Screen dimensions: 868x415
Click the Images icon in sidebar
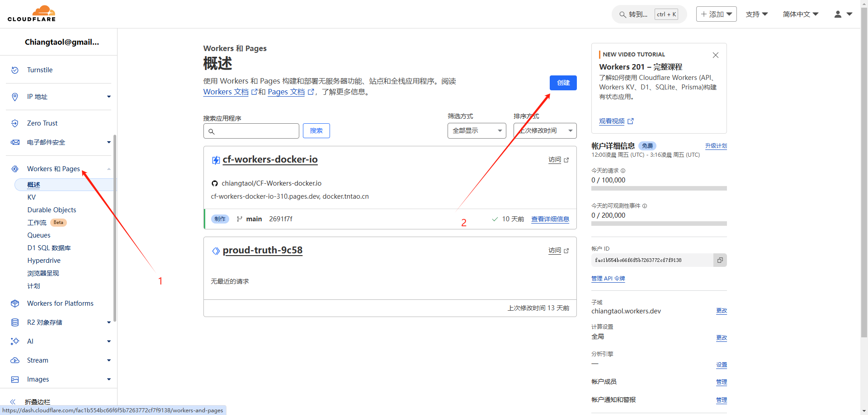[15, 379]
